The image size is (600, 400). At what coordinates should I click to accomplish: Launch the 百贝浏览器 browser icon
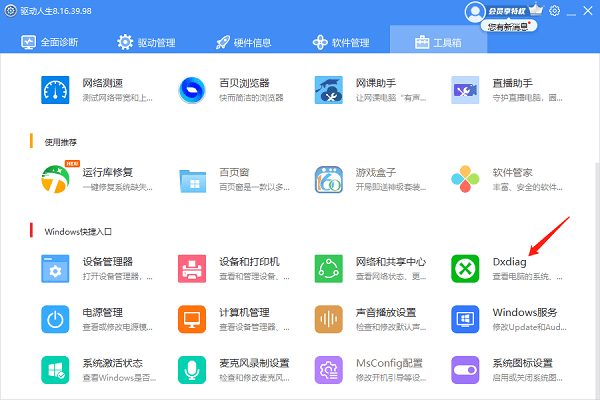click(192, 90)
